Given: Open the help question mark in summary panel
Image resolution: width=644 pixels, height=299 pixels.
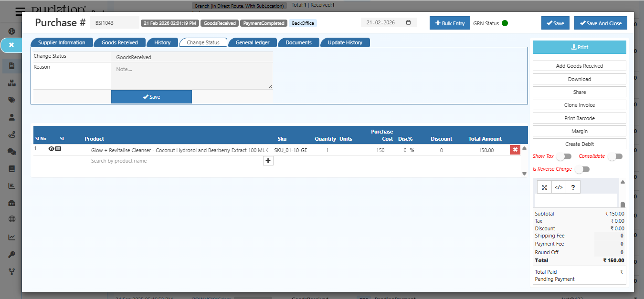Looking at the screenshot, I should tap(572, 187).
